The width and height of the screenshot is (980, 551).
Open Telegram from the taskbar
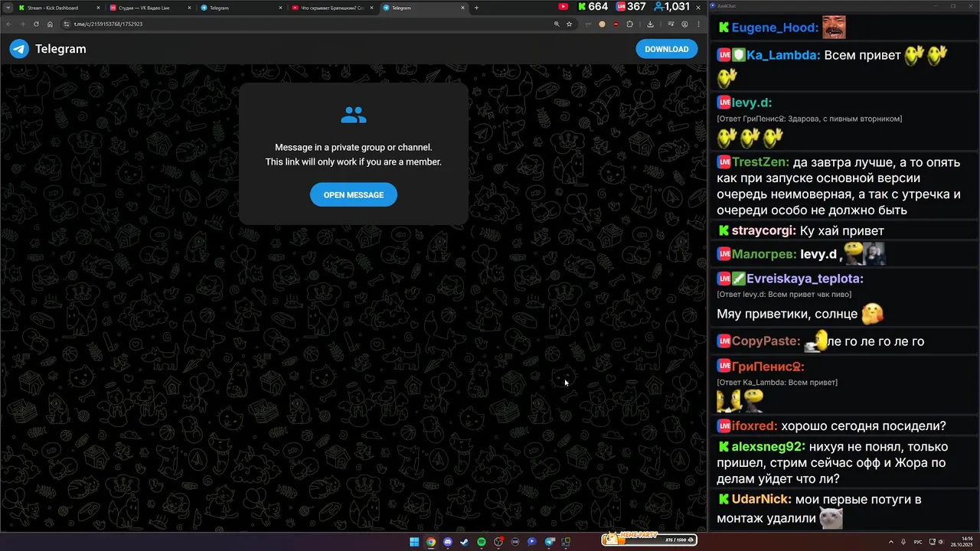coord(549,542)
